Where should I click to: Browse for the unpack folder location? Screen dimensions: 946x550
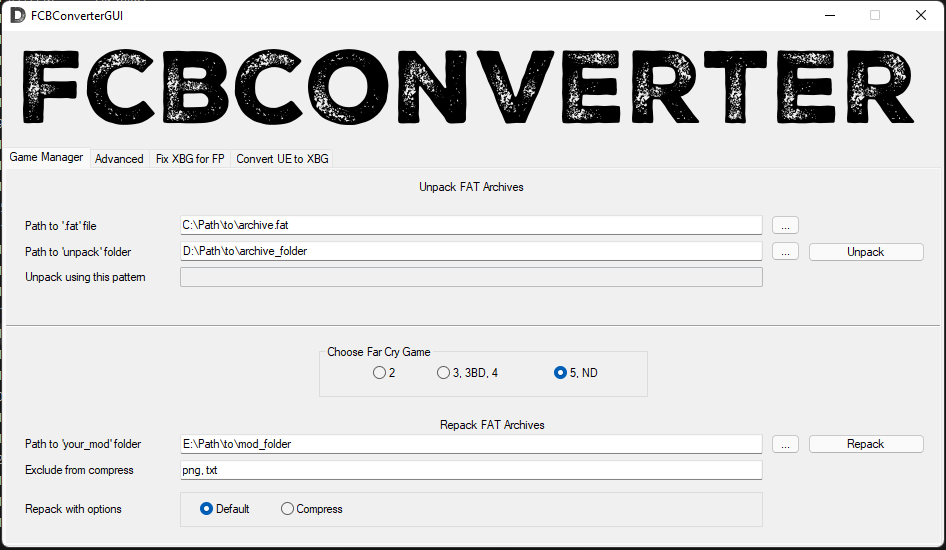pyautogui.click(x=785, y=251)
